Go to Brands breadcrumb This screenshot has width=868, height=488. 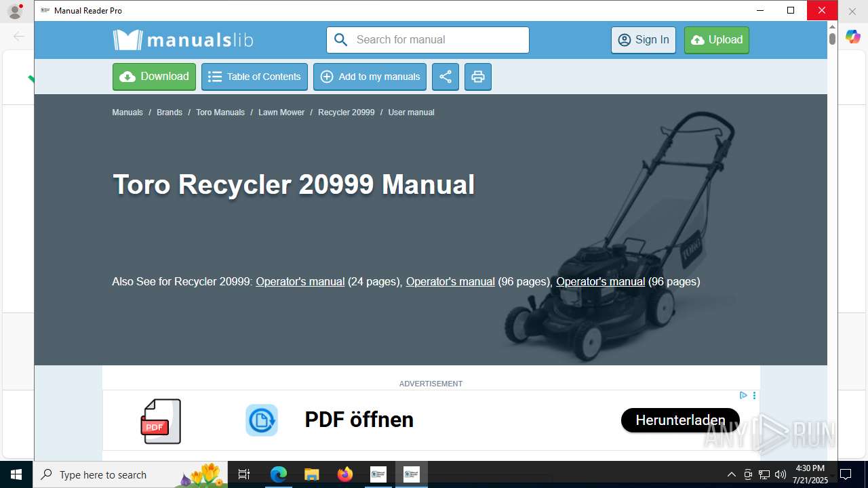[x=170, y=113]
